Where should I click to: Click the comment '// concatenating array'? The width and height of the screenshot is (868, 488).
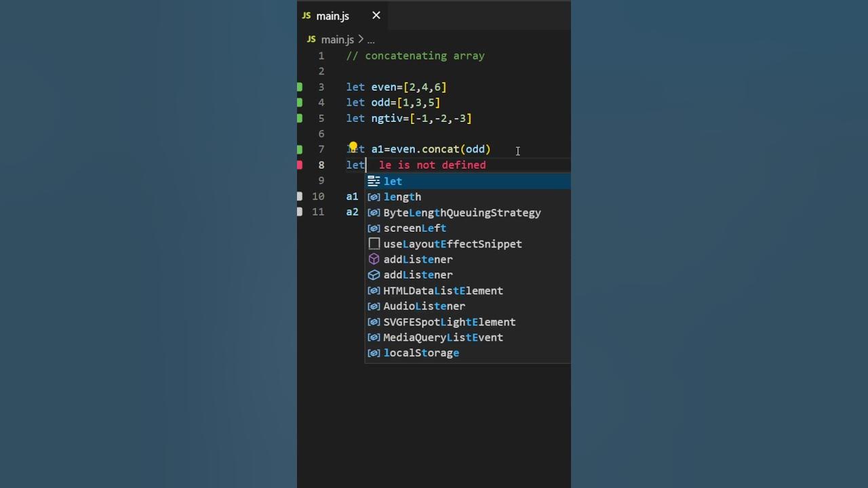click(416, 56)
